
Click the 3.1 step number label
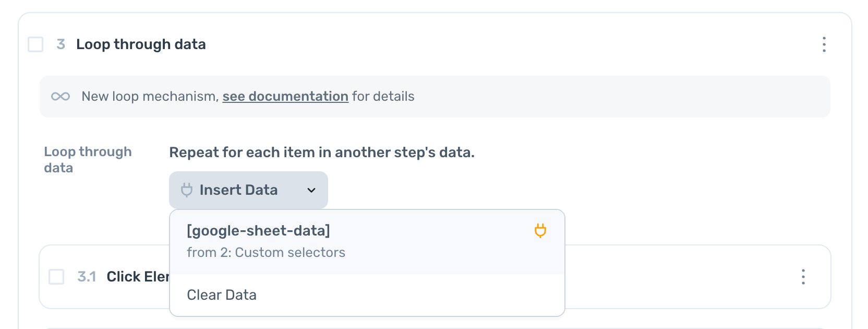click(87, 277)
